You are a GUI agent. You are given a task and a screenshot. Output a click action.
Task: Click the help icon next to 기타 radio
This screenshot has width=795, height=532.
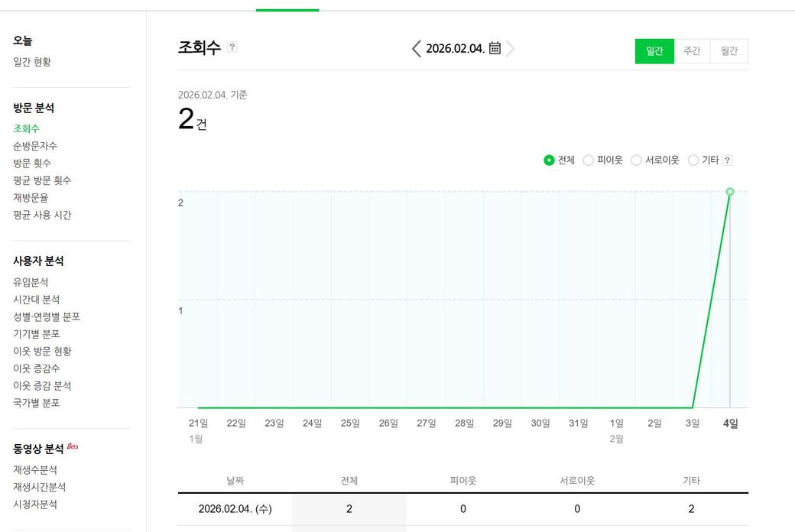[x=727, y=161]
